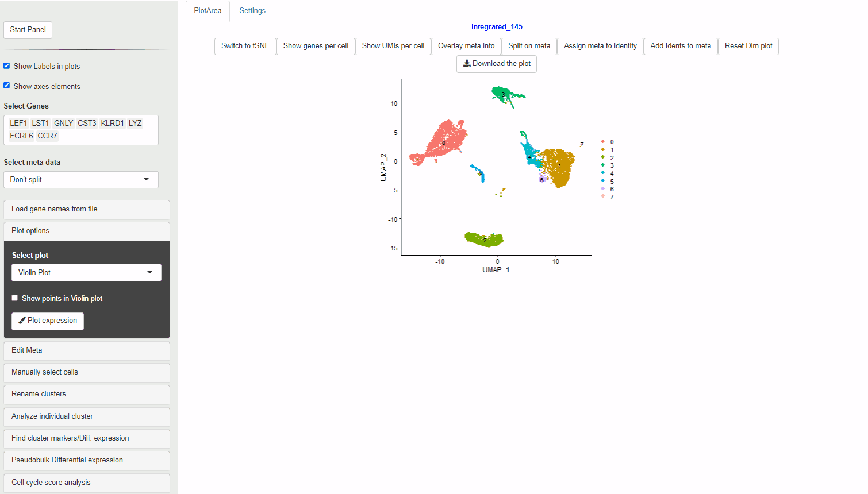Expand the Edit Meta panel

point(86,350)
